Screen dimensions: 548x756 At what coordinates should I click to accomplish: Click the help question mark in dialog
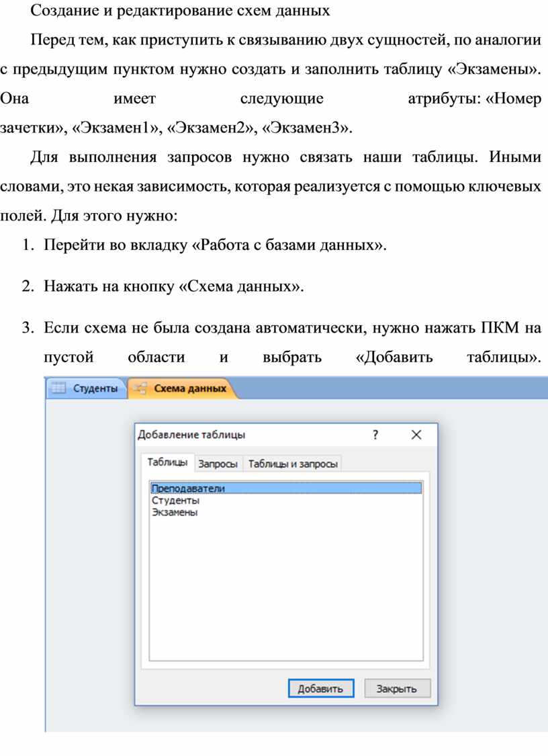(375, 435)
